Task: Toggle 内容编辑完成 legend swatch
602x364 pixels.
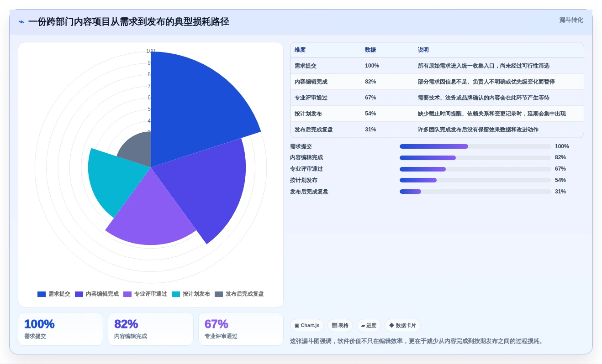Action: pyautogui.click(x=79, y=294)
